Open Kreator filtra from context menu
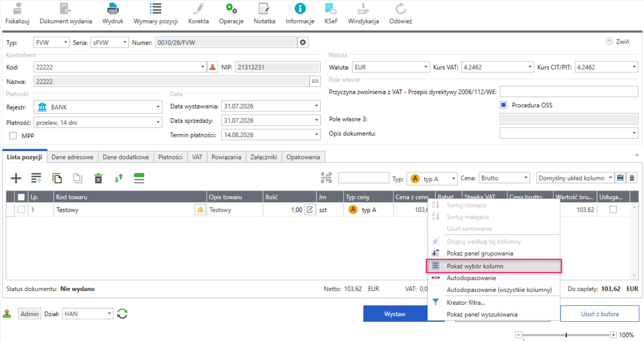644x342 pixels. (494, 303)
